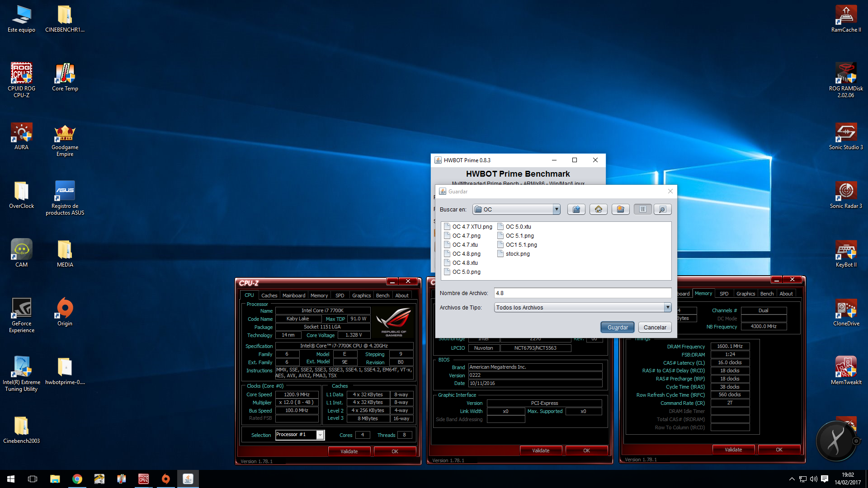The width and height of the screenshot is (868, 488).
Task: Open the Mainboard tab in left CPU-Z window
Action: [294, 296]
